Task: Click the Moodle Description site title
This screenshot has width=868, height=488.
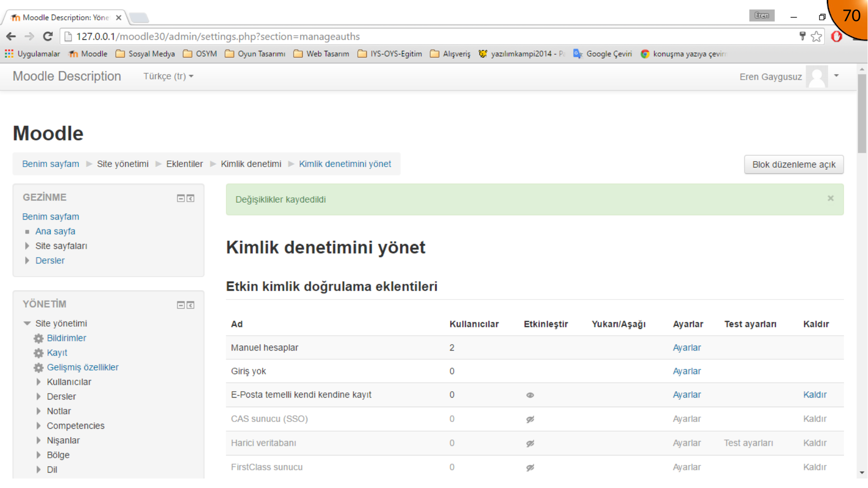Action: [x=67, y=76]
